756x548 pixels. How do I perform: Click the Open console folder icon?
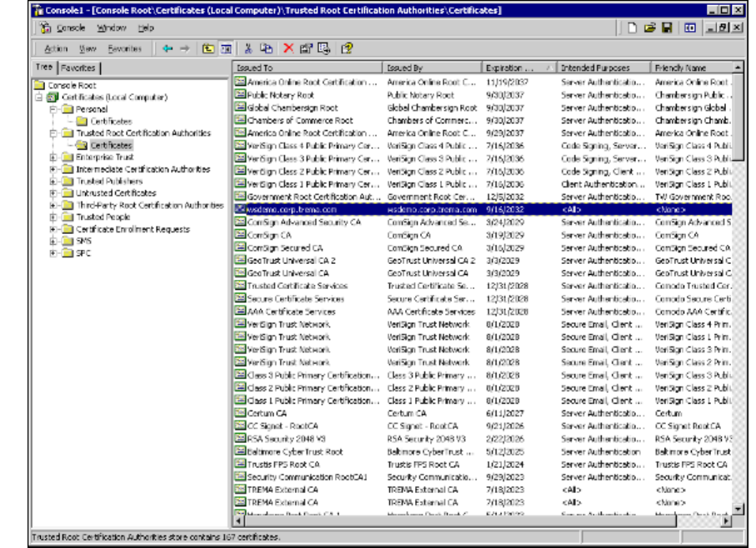pos(649,28)
